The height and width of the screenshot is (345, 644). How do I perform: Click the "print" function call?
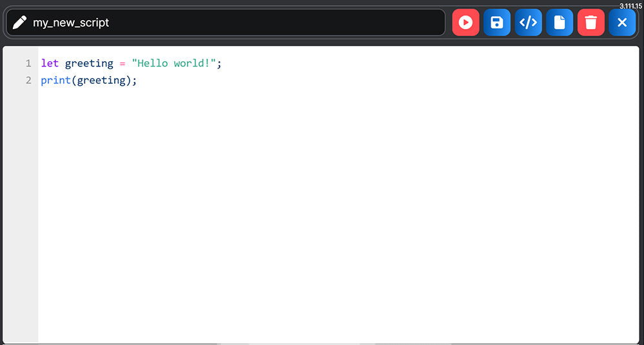(x=55, y=81)
